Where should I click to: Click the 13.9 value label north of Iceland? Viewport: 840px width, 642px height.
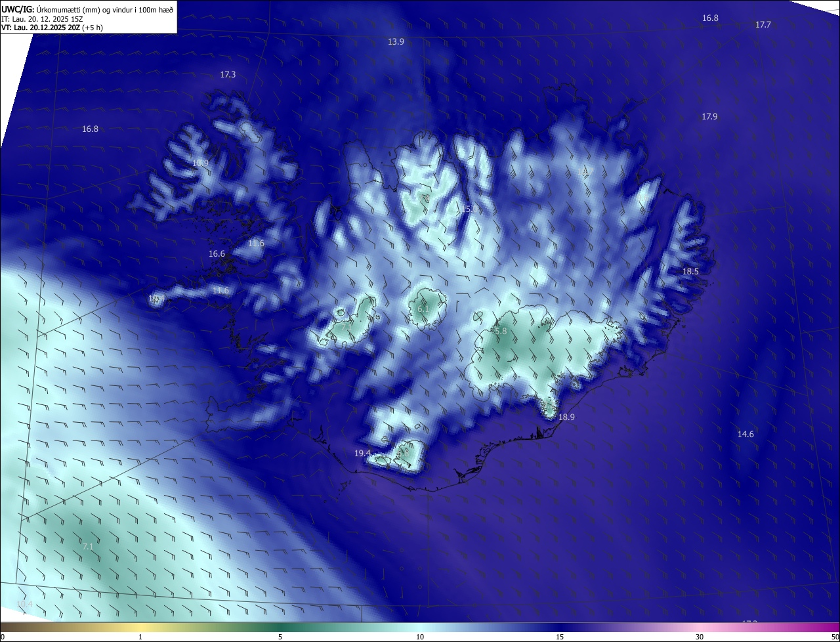[396, 41]
